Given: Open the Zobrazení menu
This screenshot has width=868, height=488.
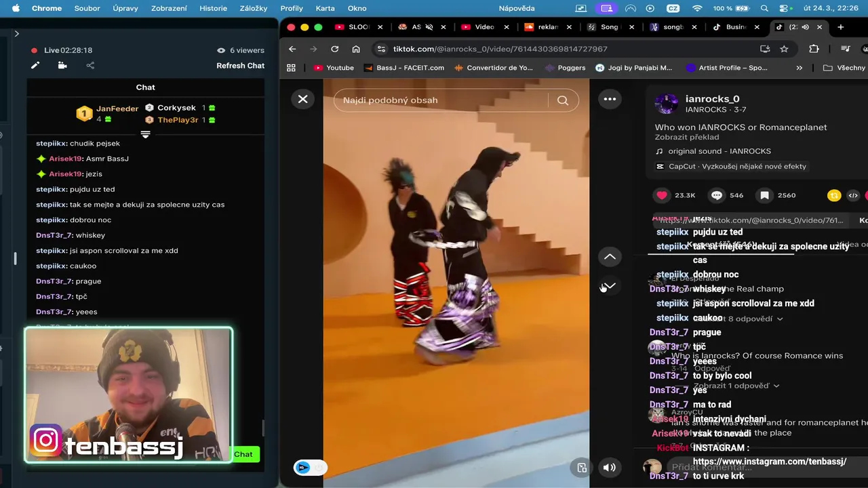Looking at the screenshot, I should tap(170, 8).
